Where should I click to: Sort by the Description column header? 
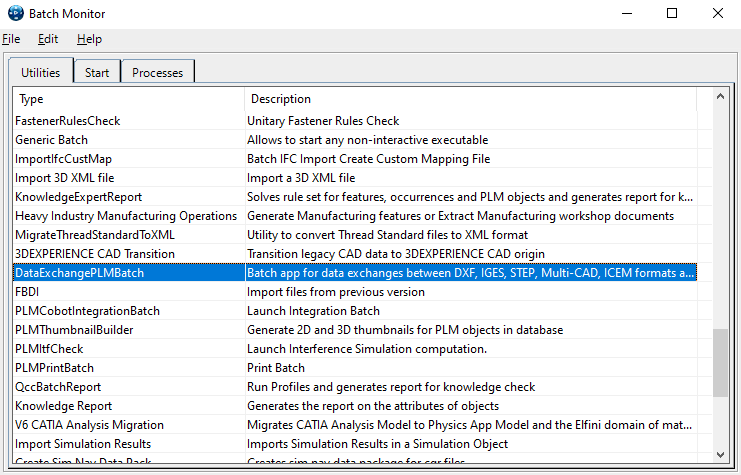471,99
